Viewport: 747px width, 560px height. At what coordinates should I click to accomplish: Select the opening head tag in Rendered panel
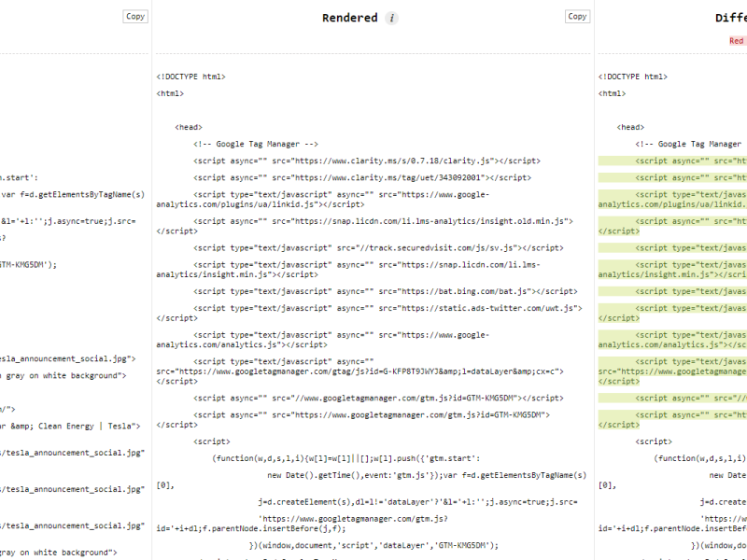(x=189, y=127)
